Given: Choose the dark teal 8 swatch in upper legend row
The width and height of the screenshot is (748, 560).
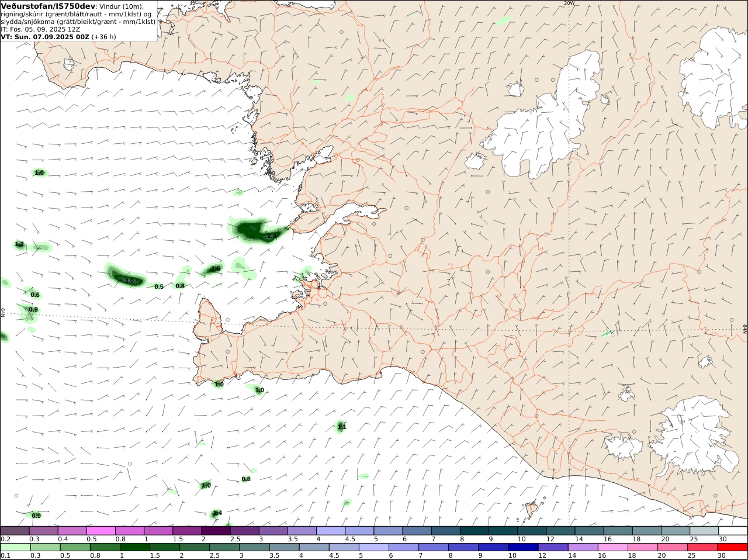Looking at the screenshot, I should point(474,531).
